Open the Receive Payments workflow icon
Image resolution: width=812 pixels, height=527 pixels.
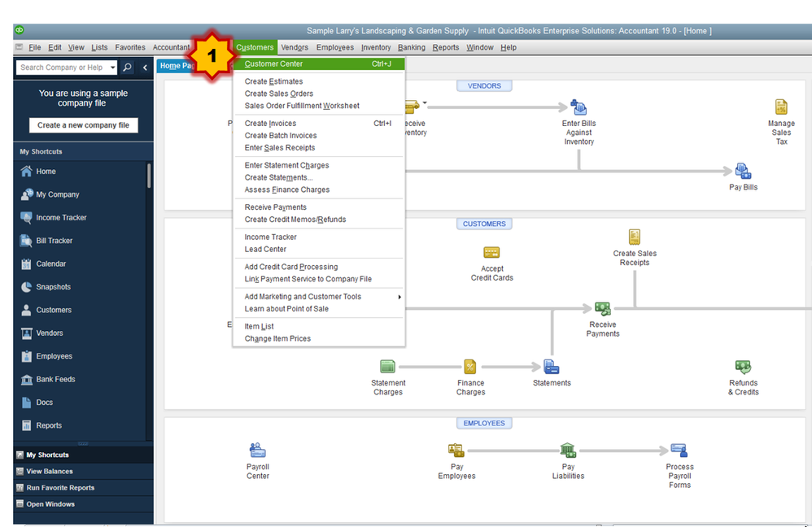(x=602, y=308)
